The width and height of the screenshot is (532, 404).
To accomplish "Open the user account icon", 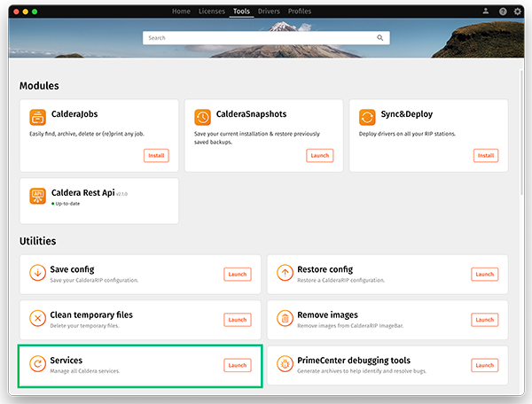I will coord(486,12).
